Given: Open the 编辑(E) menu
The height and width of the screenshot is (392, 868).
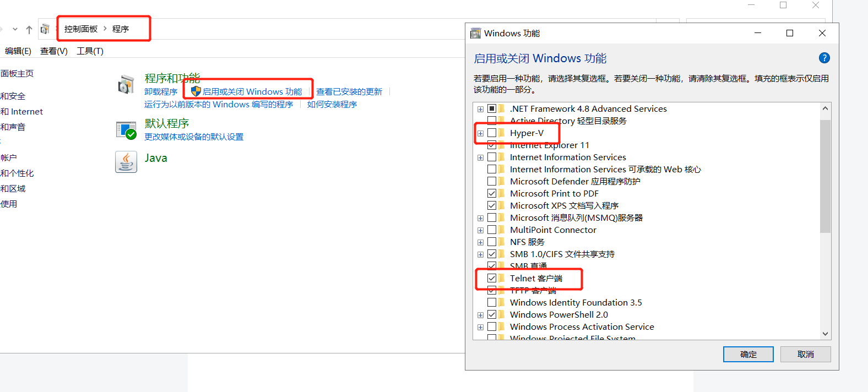Looking at the screenshot, I should tap(18, 51).
